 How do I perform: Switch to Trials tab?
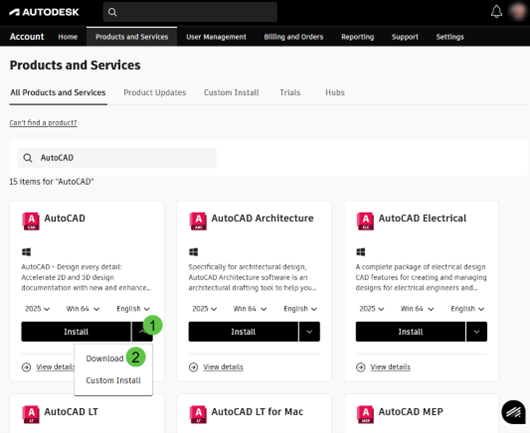pyautogui.click(x=290, y=93)
